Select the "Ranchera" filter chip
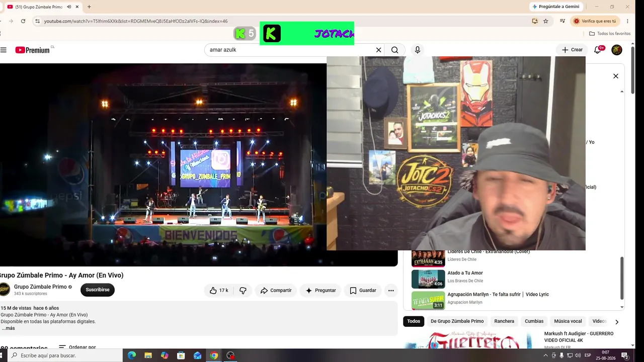644x362 pixels. [x=504, y=321]
